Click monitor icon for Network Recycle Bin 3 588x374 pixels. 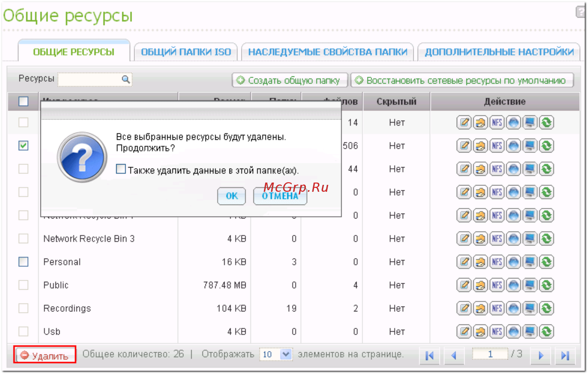[x=530, y=239]
